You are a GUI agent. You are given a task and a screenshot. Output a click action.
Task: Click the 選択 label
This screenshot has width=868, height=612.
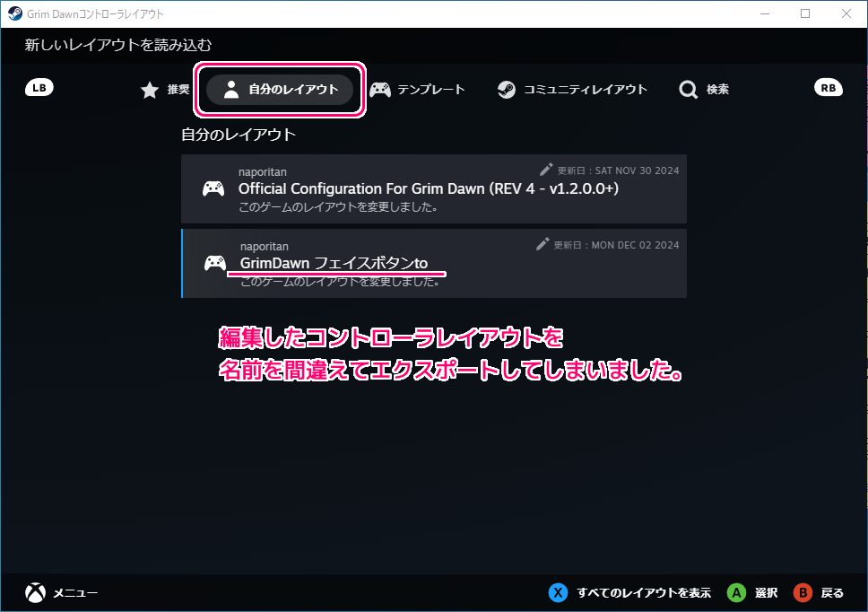click(x=766, y=592)
